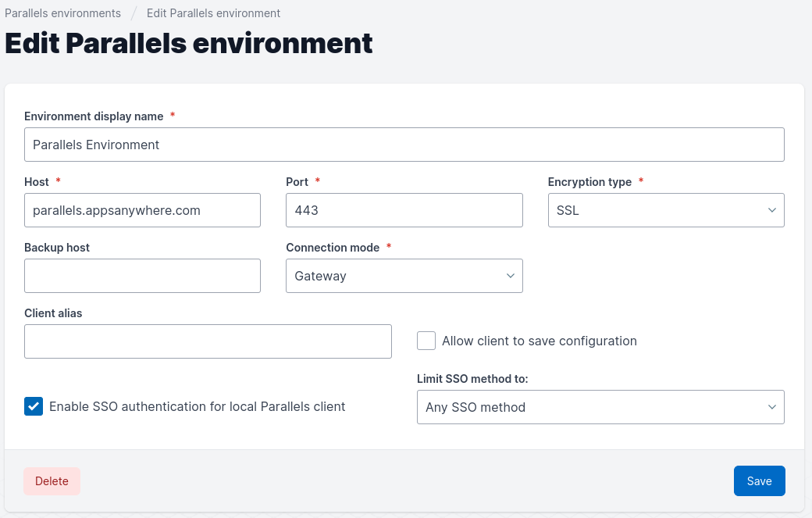
Task: Click the Connection mode chevron arrow
Action: click(x=510, y=276)
